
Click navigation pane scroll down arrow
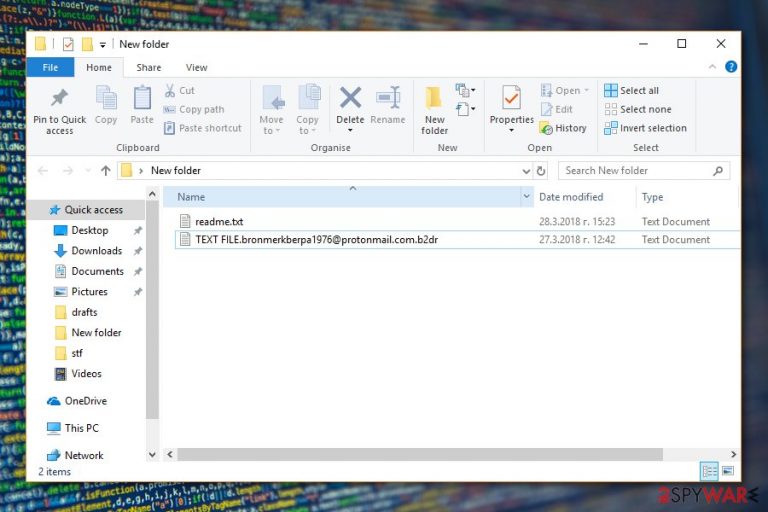pyautogui.click(x=152, y=455)
